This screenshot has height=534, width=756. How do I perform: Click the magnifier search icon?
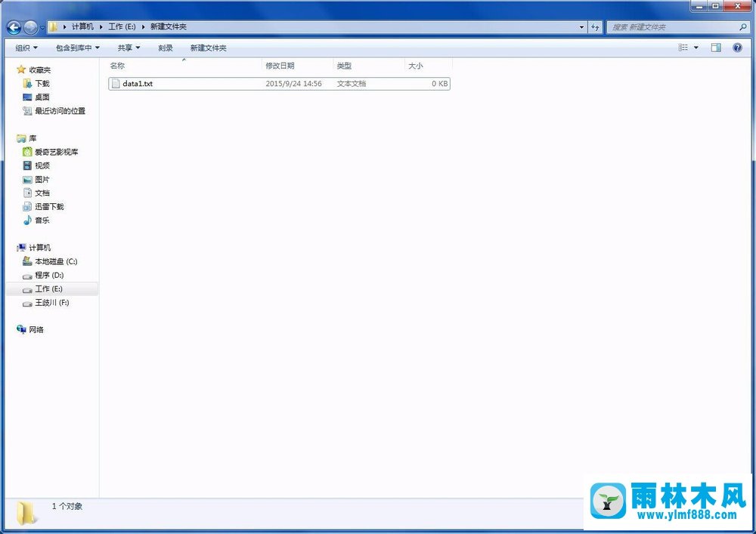(x=743, y=27)
